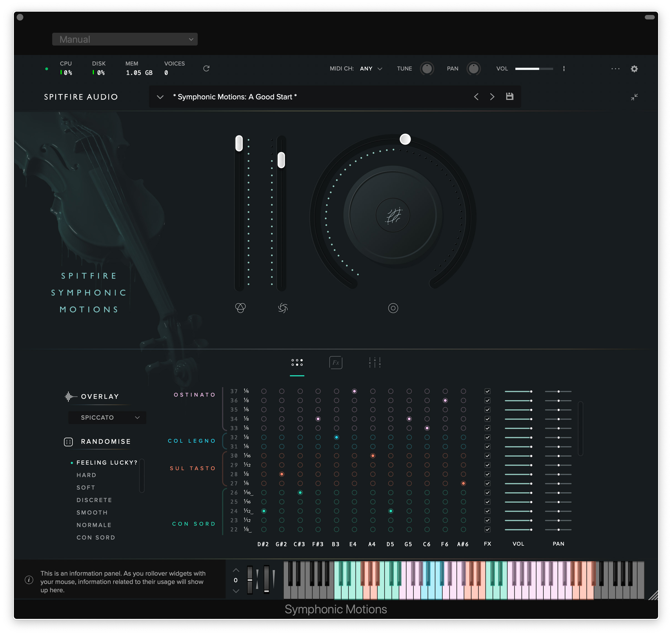Viewport: 672px width, 635px height.
Task: Collapse the interface with the minimize arrows icon
Action: pyautogui.click(x=634, y=97)
